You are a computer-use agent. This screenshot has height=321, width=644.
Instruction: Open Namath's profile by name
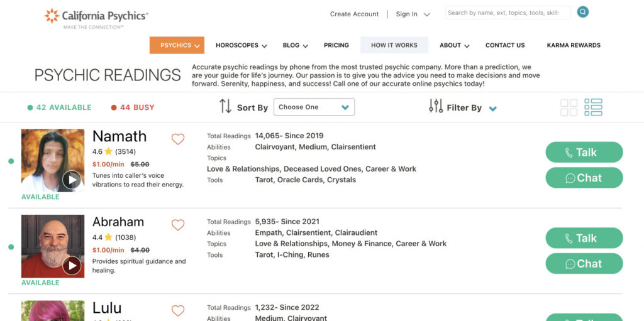click(x=119, y=136)
